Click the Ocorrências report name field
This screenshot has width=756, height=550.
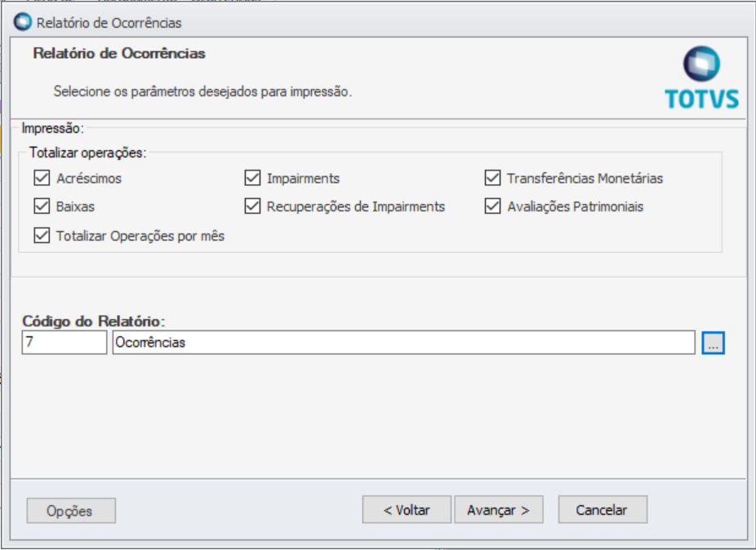404,342
